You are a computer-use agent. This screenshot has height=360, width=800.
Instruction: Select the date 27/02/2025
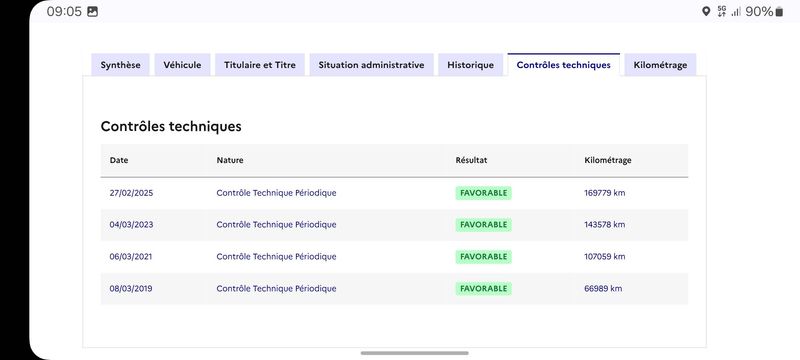[x=131, y=193]
